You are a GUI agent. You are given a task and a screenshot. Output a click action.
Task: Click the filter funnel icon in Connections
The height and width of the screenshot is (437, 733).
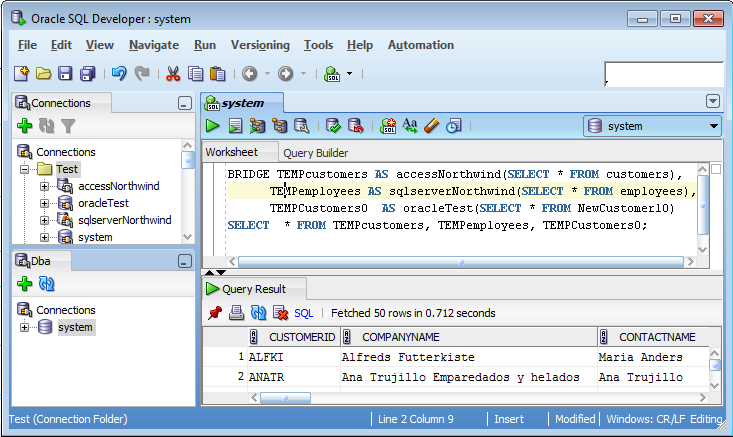(68, 126)
